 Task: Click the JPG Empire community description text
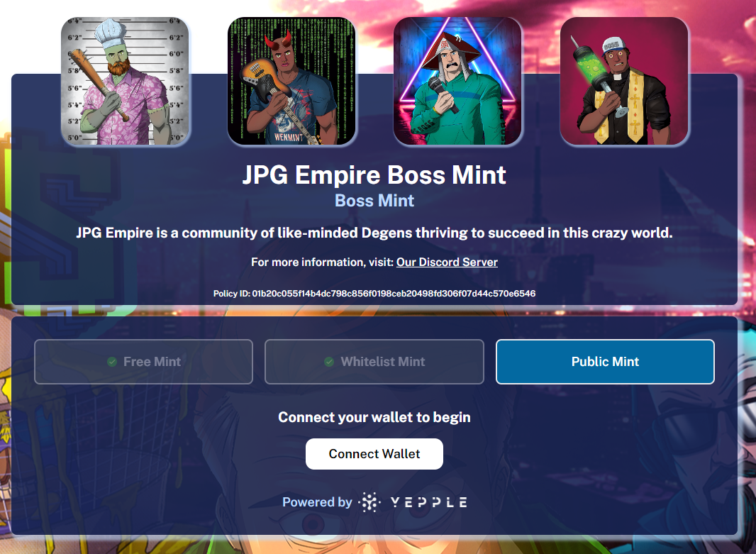374,233
